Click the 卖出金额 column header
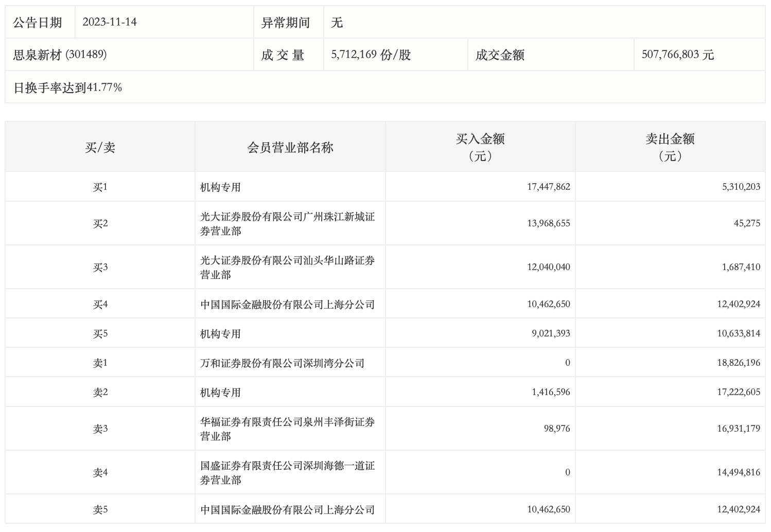This screenshot has height=532, width=771. [670, 147]
